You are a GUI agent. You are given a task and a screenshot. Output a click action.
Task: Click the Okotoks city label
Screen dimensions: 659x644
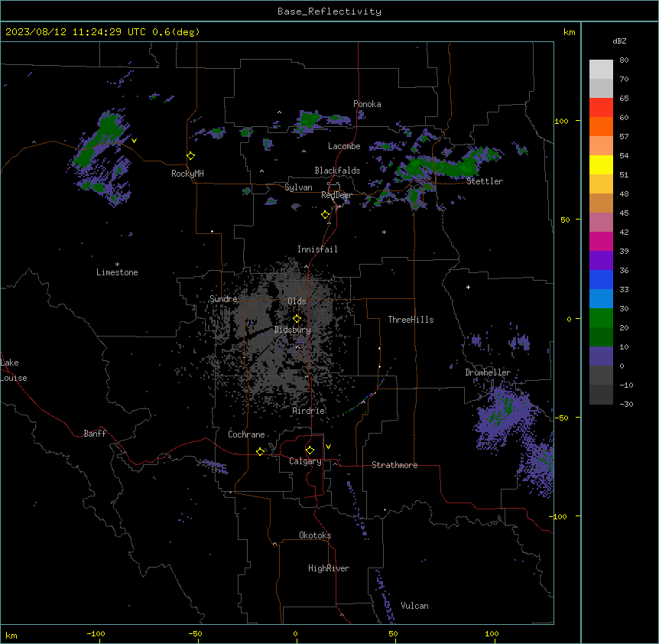(x=315, y=535)
